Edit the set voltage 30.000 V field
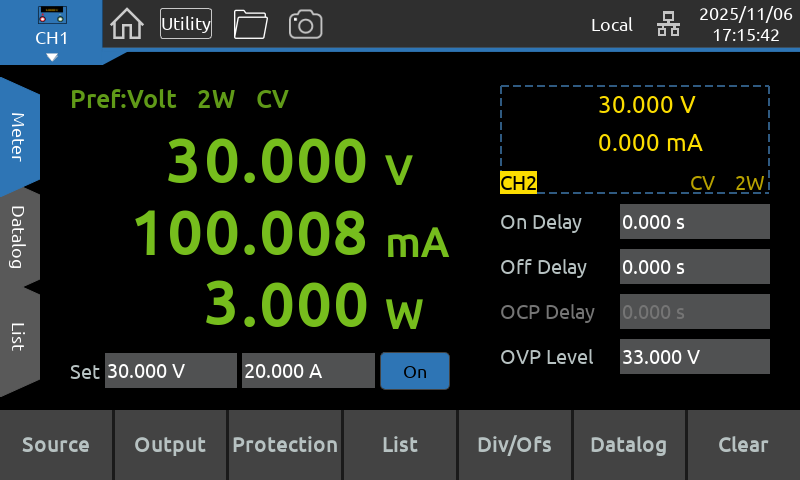This screenshot has height=480, width=800. 170,371
